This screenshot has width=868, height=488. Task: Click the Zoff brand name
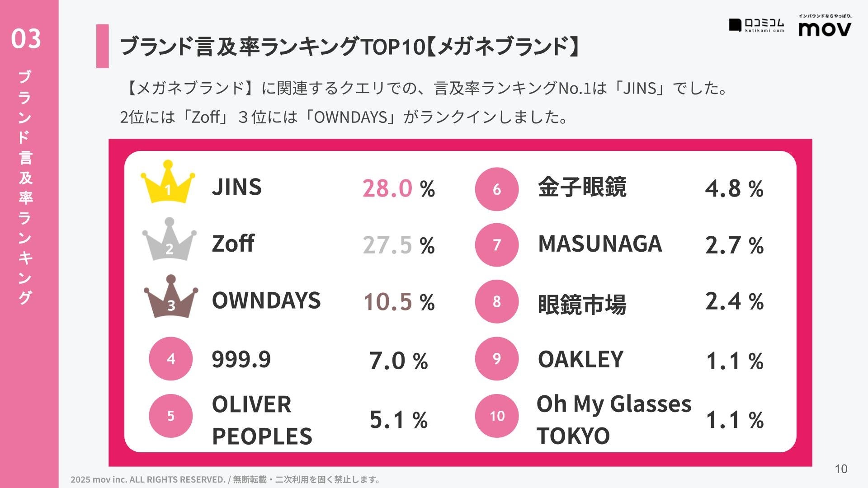233,244
